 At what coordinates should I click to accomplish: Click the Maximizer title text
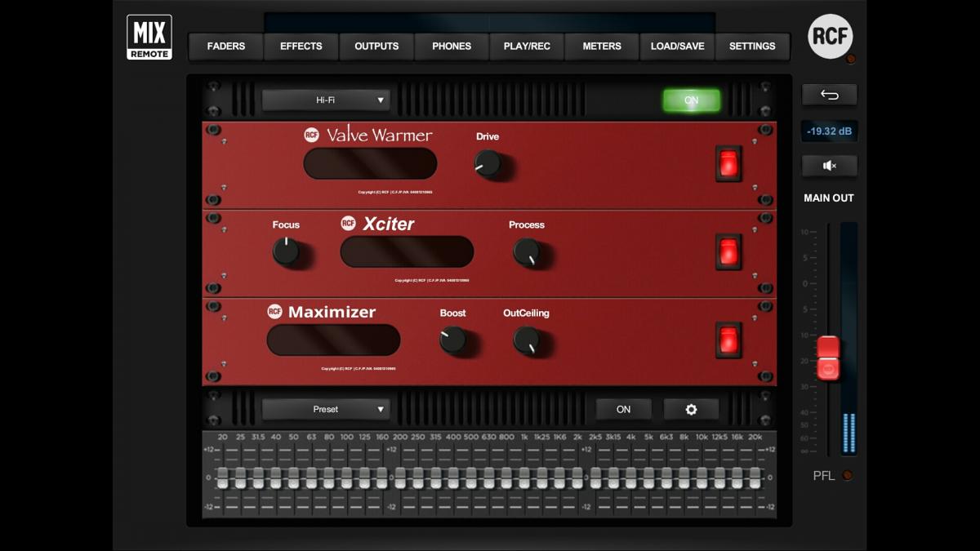point(332,312)
